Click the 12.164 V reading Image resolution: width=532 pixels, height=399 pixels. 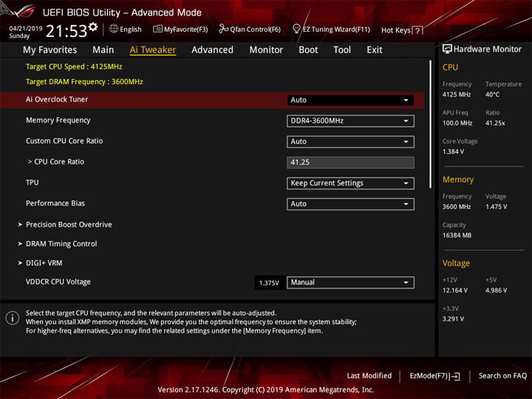click(x=454, y=290)
